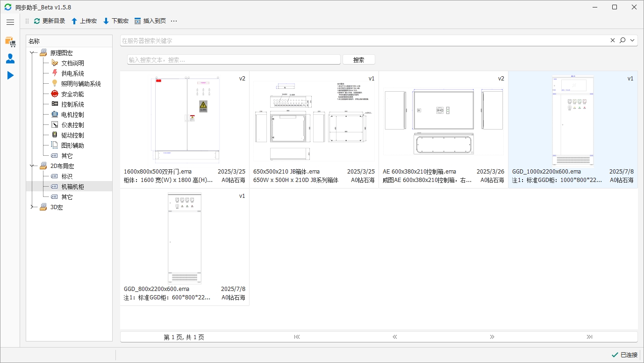Click the server search magnifier icon
The height and width of the screenshot is (363, 644).
point(623,41)
